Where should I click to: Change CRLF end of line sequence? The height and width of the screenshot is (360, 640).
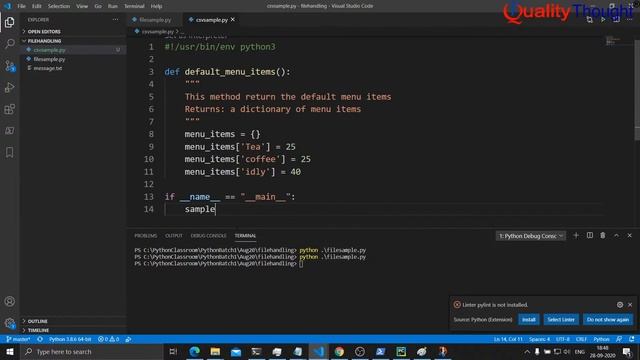581,339
